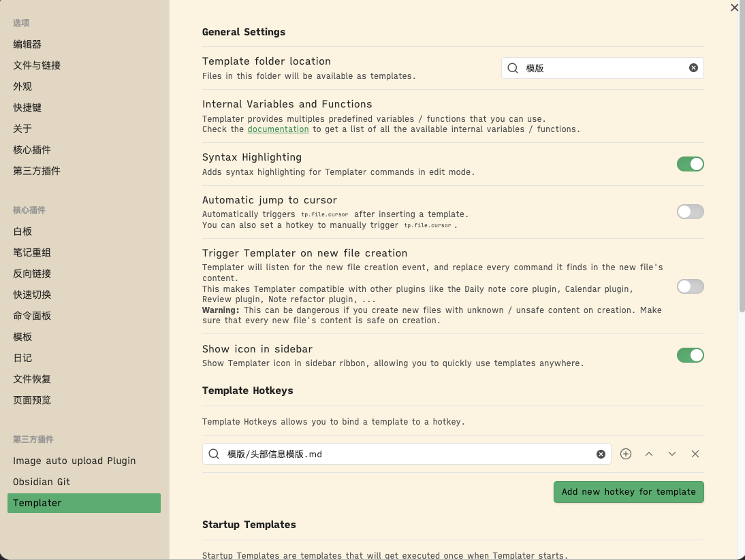Turn off Show icon in sidebar

691,355
